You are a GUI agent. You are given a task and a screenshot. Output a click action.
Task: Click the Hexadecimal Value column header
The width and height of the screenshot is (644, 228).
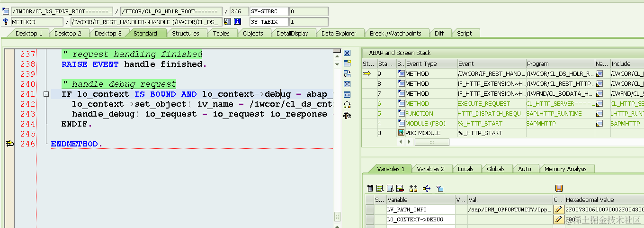point(604,200)
